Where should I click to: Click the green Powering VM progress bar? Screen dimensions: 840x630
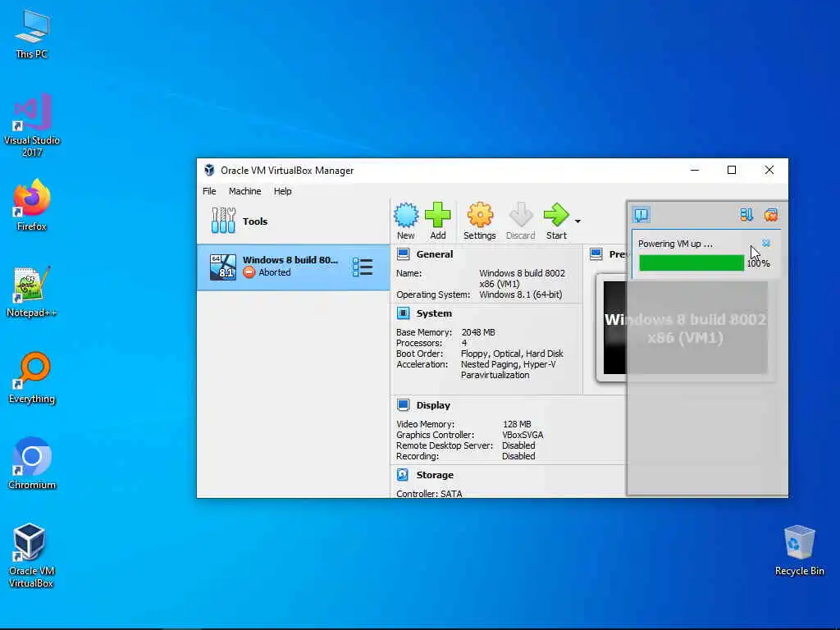click(691, 263)
